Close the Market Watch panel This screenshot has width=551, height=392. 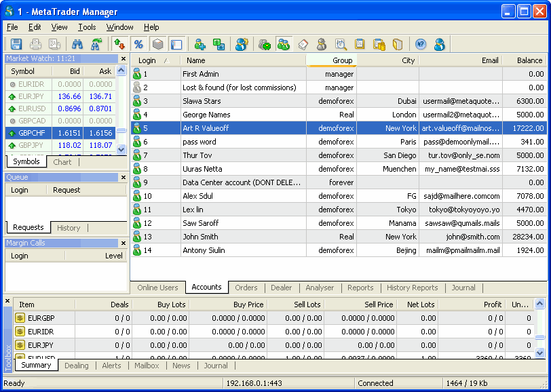123,59
